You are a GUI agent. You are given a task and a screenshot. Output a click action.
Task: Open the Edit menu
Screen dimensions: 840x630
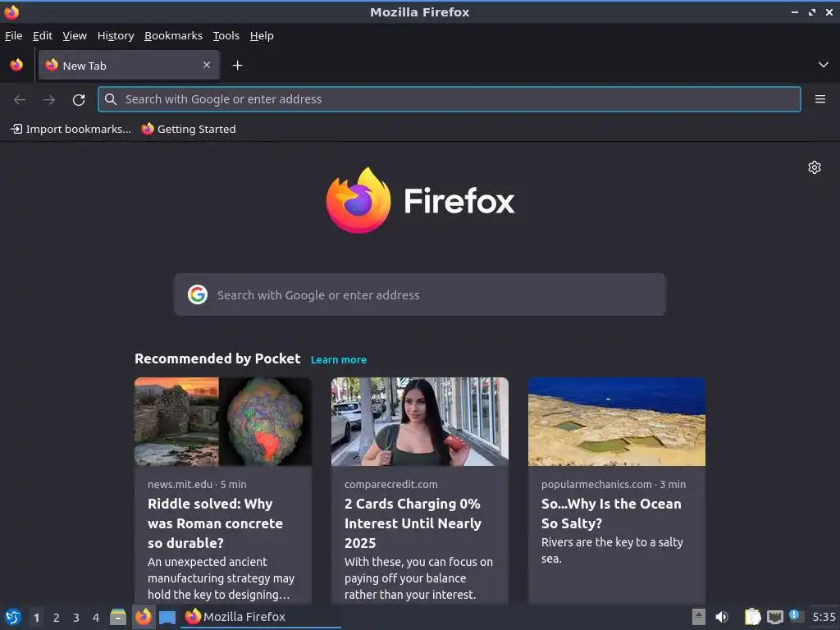pos(43,35)
